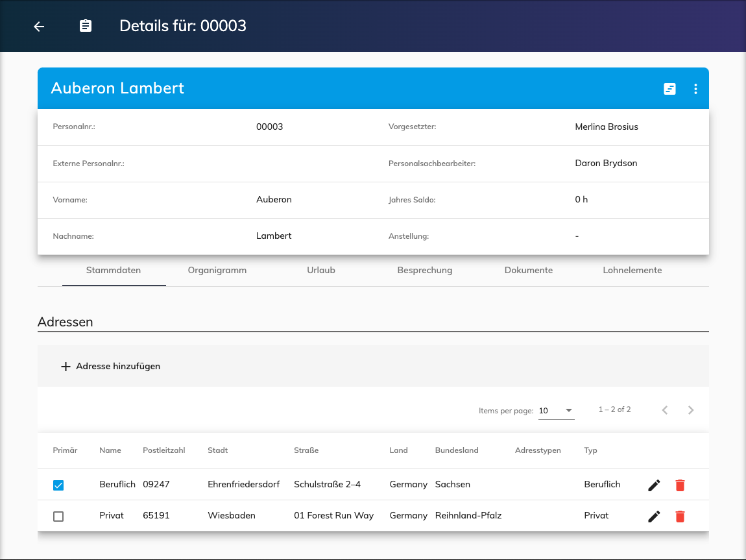Image resolution: width=746 pixels, height=560 pixels.
Task: Delete the Beruflich address row
Action: click(680, 485)
